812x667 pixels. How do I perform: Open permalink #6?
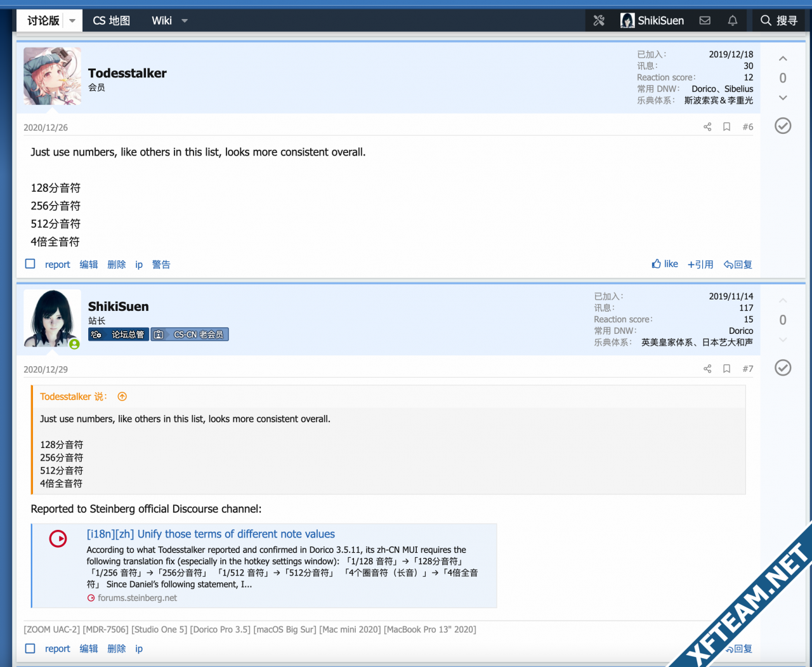coord(748,127)
